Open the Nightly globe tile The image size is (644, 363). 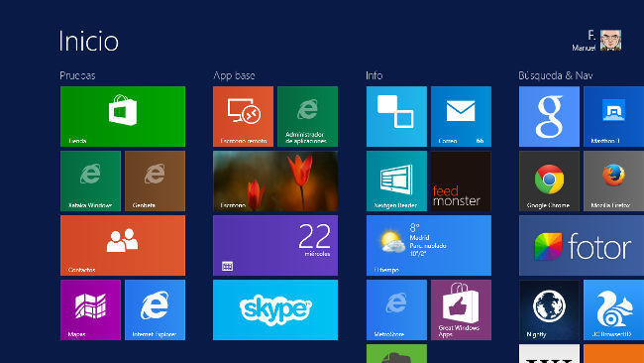549,310
